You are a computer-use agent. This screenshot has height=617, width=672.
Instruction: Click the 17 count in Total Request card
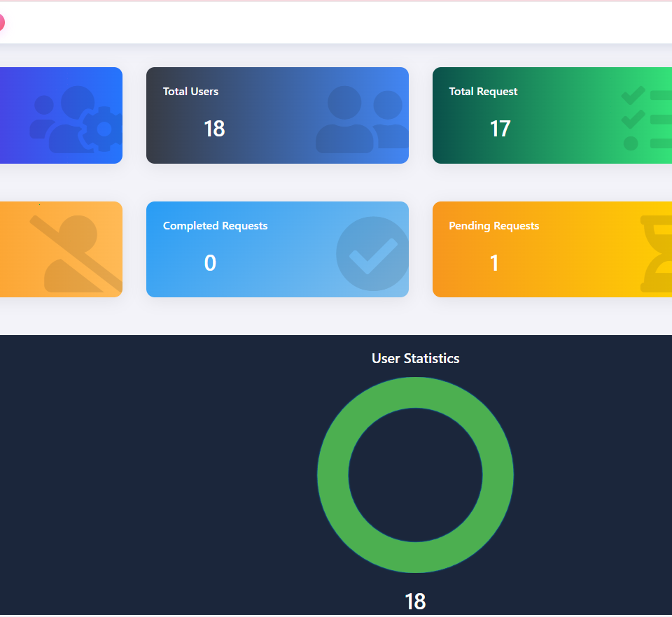tap(500, 129)
